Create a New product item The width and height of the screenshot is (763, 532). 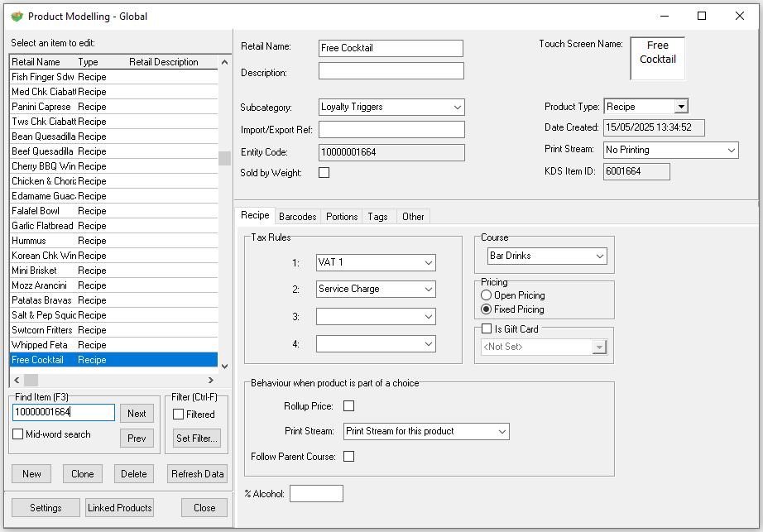click(31, 473)
